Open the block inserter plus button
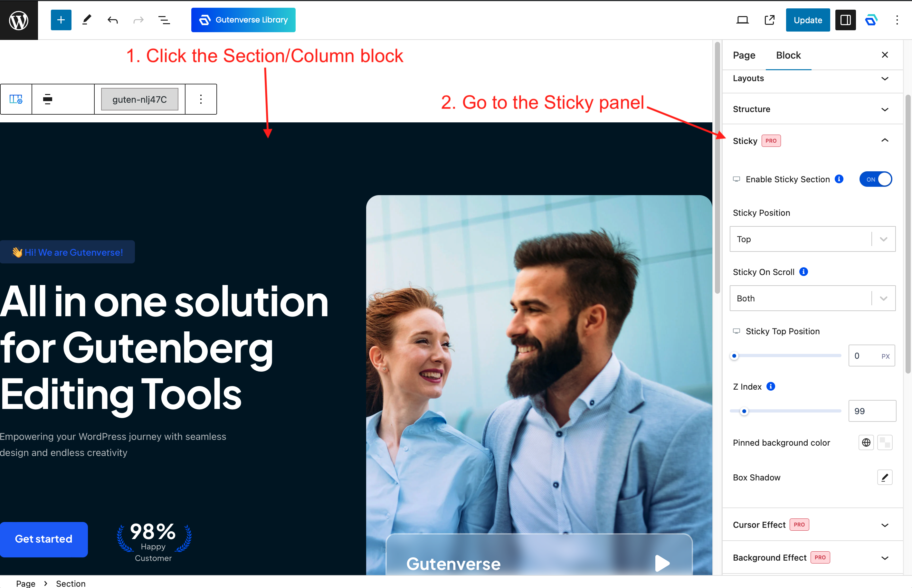The image size is (912, 588). pyautogui.click(x=61, y=20)
